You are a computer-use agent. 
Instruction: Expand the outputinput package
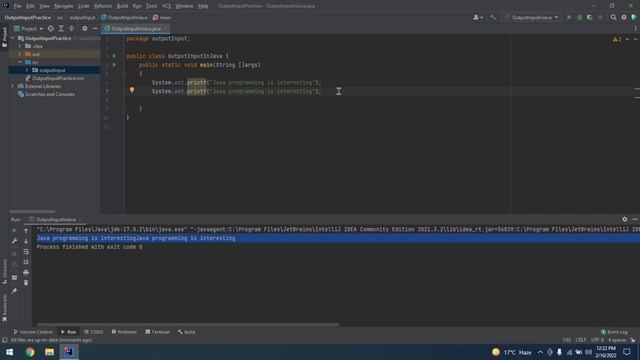click(x=27, y=70)
